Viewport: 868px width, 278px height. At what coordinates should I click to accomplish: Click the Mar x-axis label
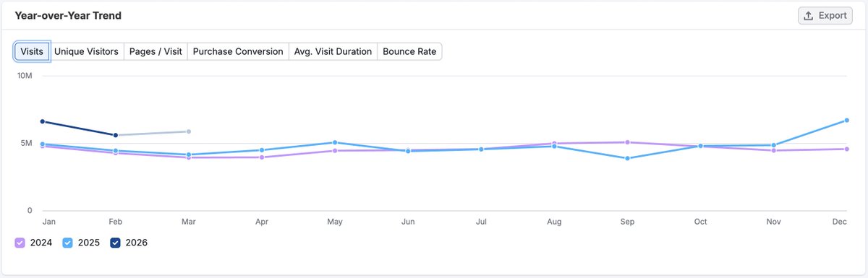coord(189,222)
